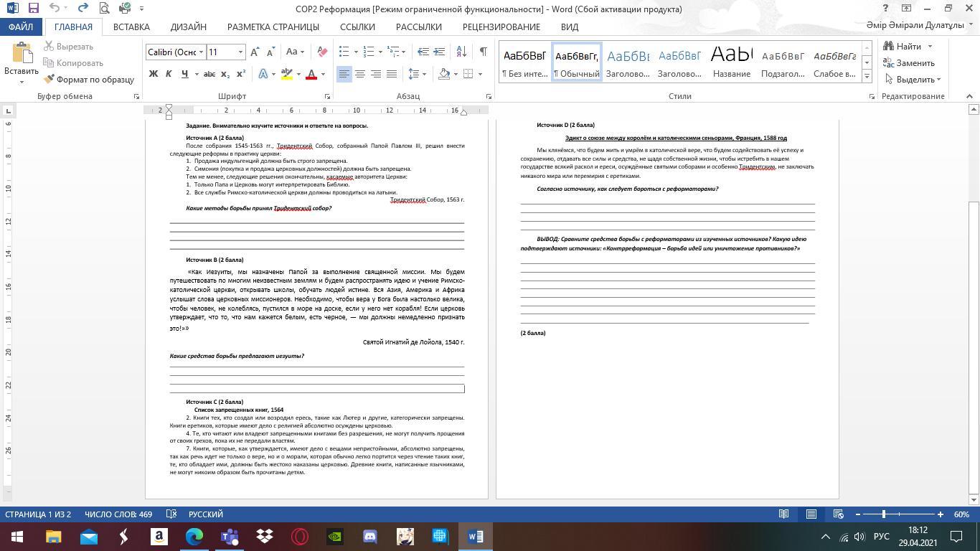Viewport: 980px width, 551px height.
Task: Click the Найти (Find) button
Action: [x=908, y=47]
